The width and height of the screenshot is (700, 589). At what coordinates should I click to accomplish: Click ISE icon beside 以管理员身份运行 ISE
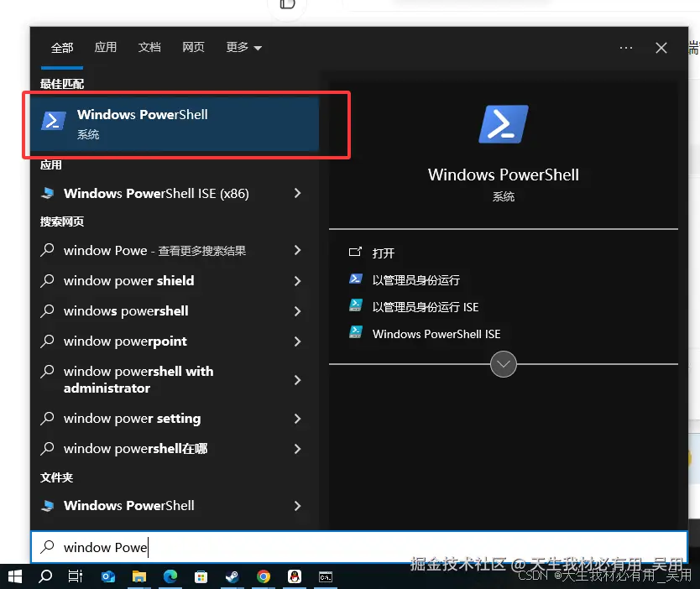click(x=356, y=305)
